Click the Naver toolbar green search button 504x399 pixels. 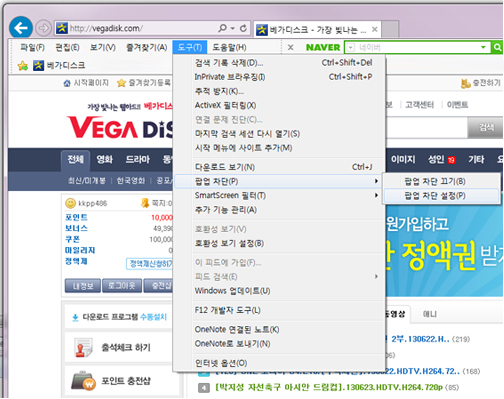[497, 48]
